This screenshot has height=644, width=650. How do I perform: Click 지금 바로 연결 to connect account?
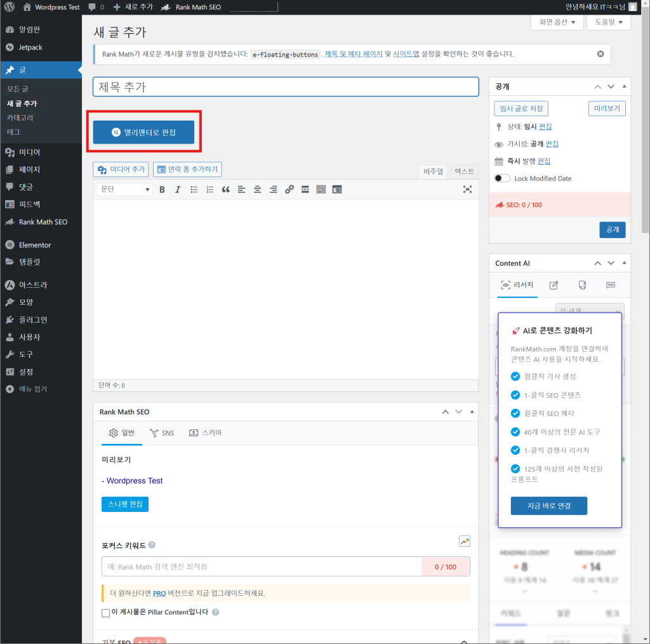(549, 506)
